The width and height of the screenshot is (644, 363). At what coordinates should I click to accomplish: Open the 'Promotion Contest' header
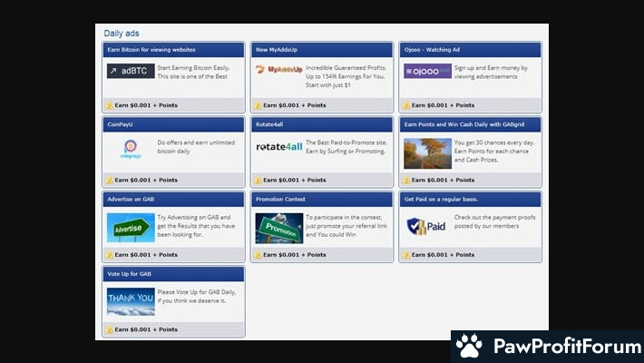322,200
